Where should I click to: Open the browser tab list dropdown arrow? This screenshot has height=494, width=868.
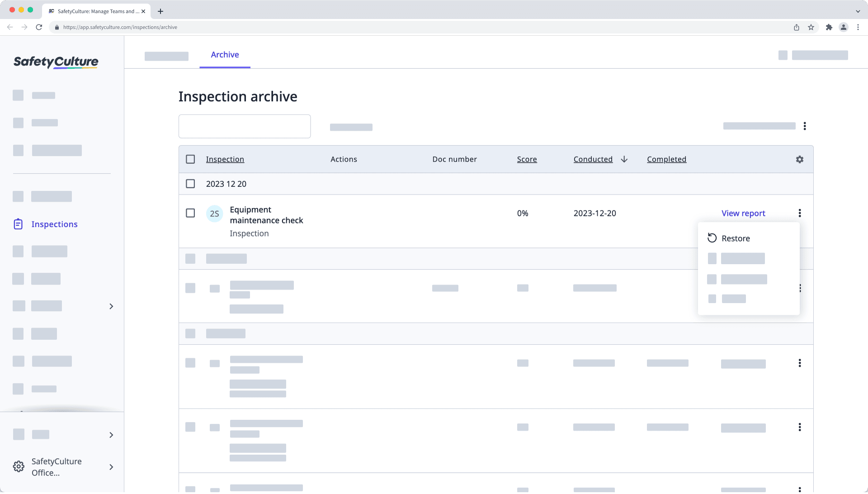click(858, 11)
